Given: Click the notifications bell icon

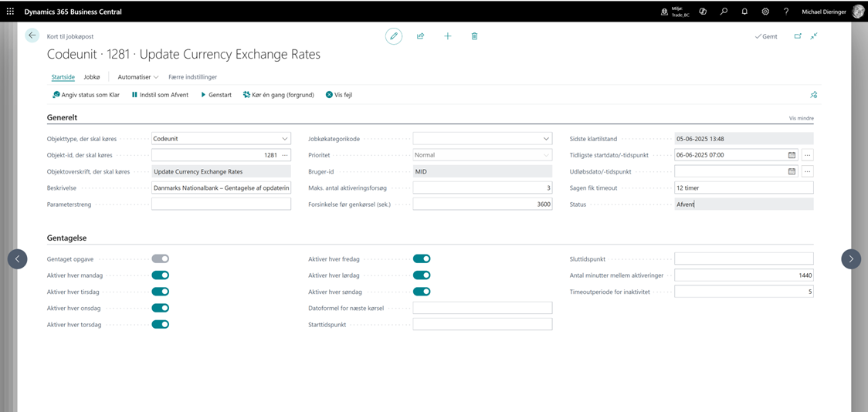Looking at the screenshot, I should 744,12.
